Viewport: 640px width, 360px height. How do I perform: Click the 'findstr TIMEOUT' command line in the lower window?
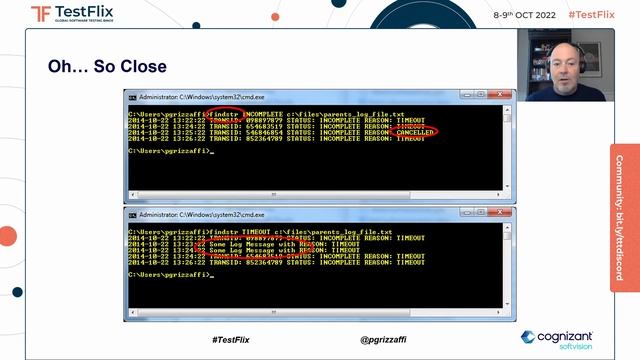tap(260, 232)
